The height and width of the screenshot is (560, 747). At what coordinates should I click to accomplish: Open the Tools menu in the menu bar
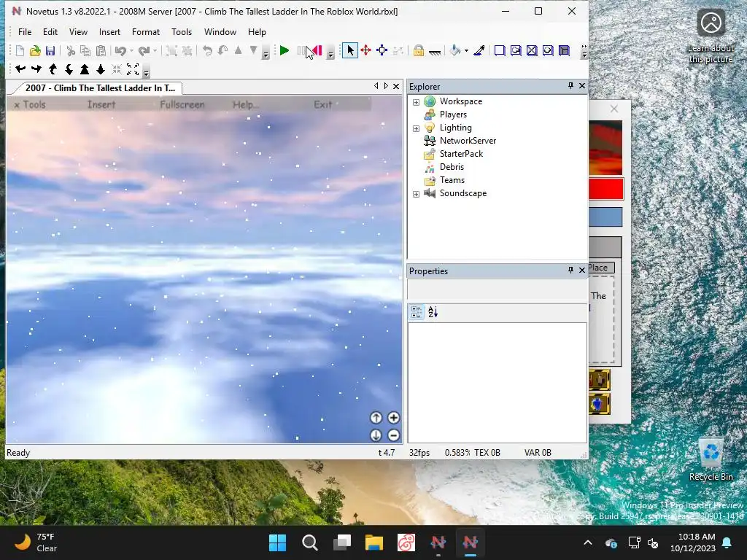pyautogui.click(x=182, y=32)
